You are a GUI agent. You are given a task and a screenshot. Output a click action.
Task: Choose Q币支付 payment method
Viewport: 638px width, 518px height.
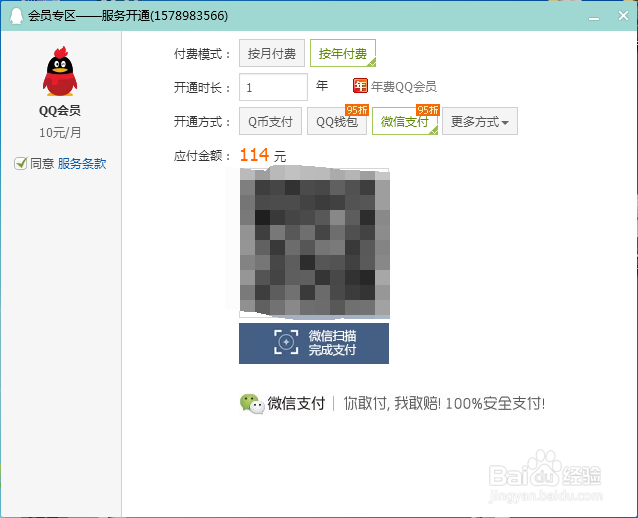click(x=270, y=121)
